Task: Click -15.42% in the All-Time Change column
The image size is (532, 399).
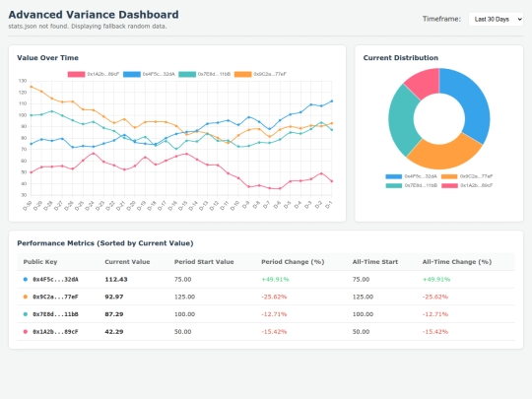Action: [x=435, y=331]
